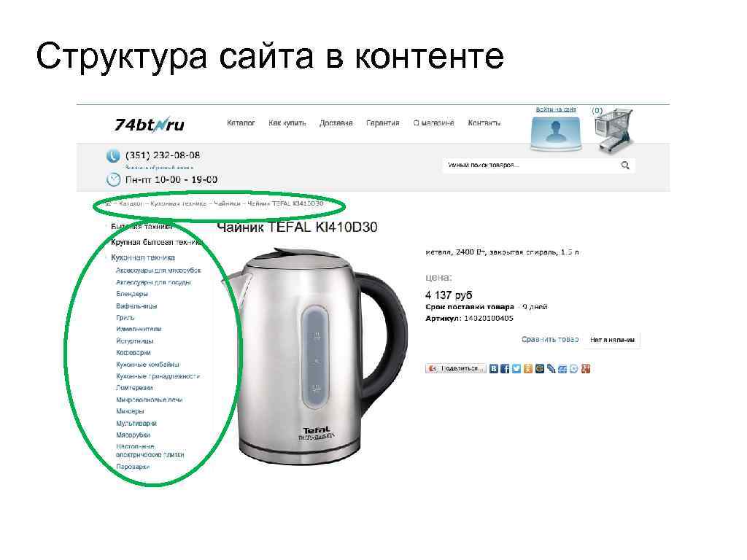Screen dimensions: 747x560
Task: Expand the Крупная бытовая техника category
Action: tap(157, 242)
